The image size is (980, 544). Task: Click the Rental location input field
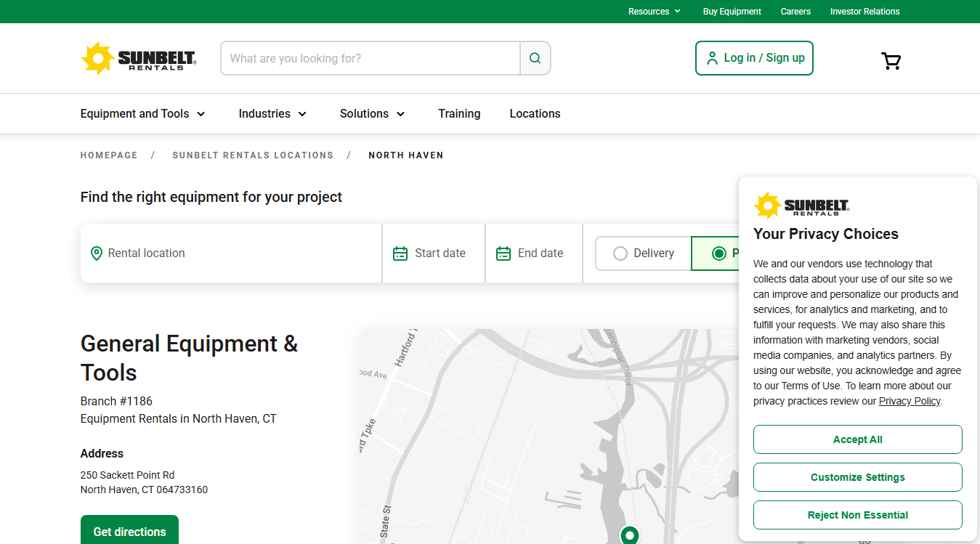click(x=231, y=253)
